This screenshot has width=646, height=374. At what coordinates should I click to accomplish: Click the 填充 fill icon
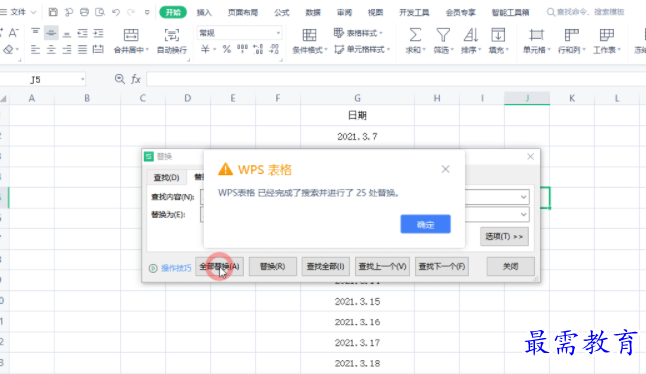pos(498,35)
